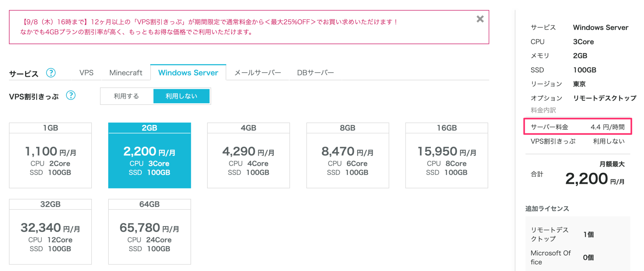Switch to the Minecraft service tab

tap(126, 73)
